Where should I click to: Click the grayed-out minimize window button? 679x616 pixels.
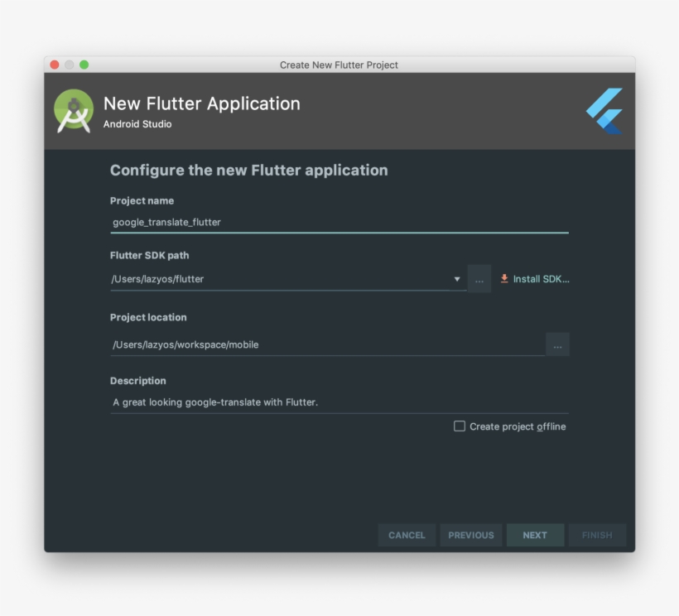70,65
